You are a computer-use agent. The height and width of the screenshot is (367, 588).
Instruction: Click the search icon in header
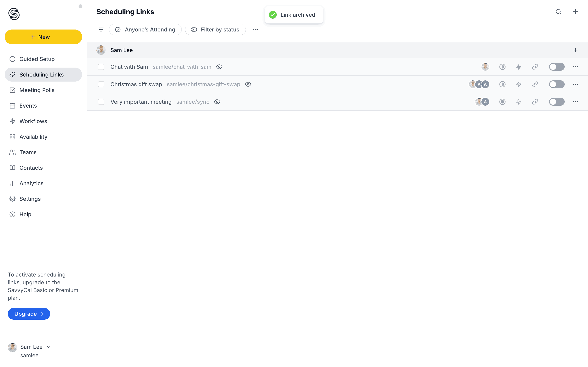pyautogui.click(x=558, y=12)
